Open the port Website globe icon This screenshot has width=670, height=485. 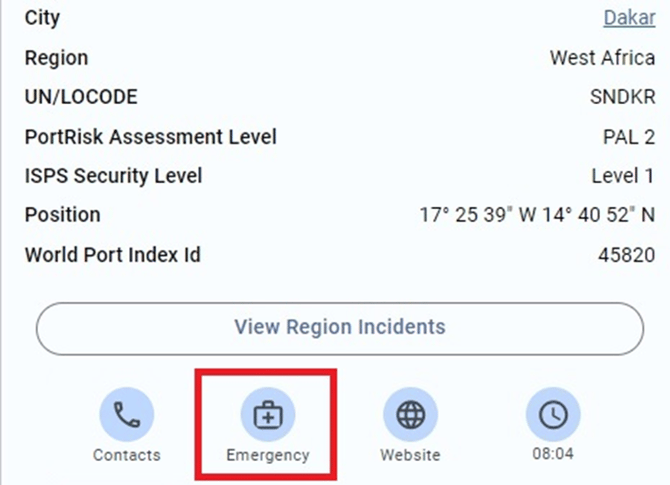[x=410, y=415]
